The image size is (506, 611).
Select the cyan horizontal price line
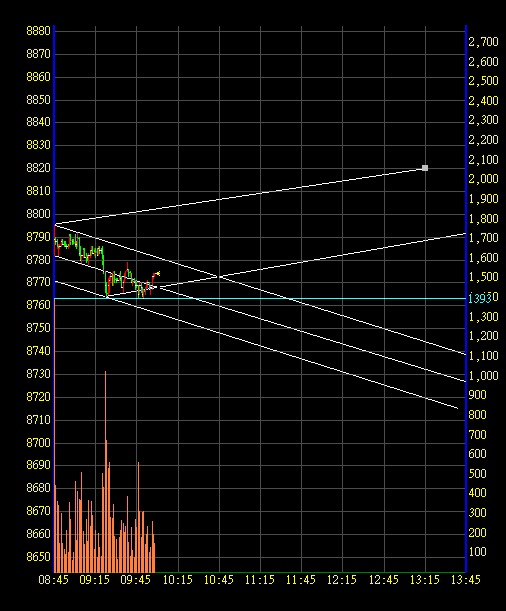[x=260, y=298]
